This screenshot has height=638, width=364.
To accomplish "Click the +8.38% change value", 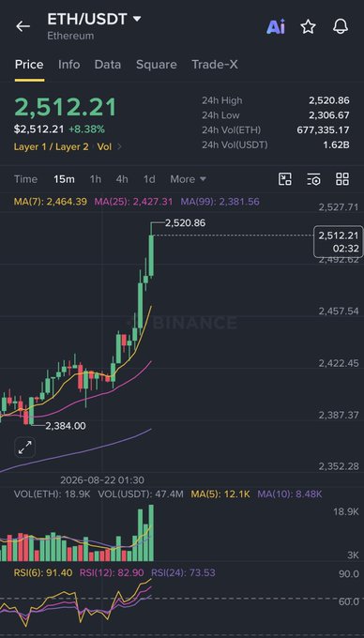I will [x=86, y=129].
